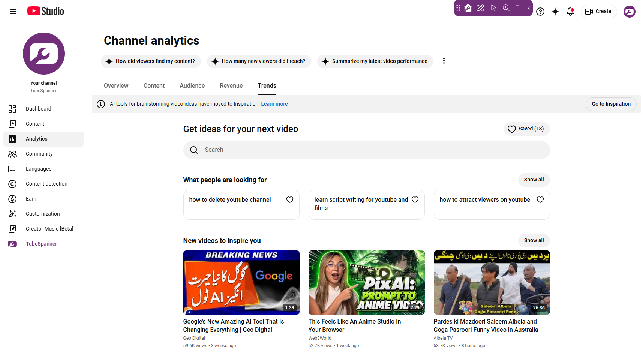Visit the Geo Digital channel

[x=194, y=338]
